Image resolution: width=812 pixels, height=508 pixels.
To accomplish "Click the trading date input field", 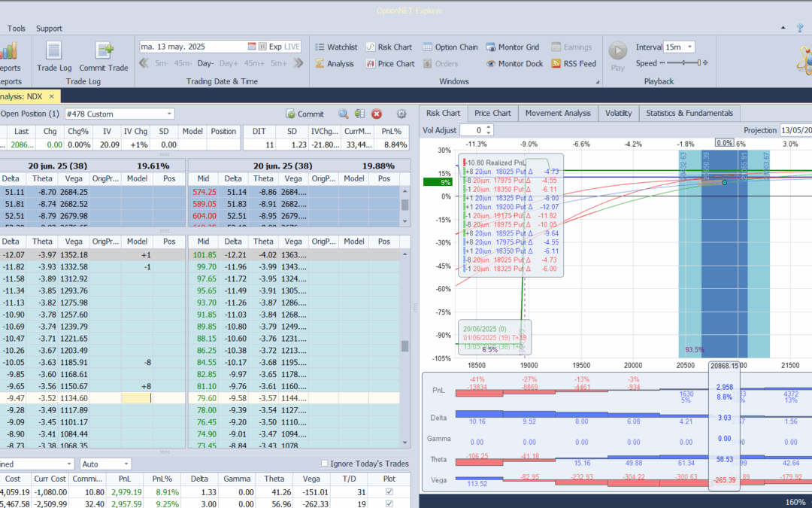I will (192, 46).
